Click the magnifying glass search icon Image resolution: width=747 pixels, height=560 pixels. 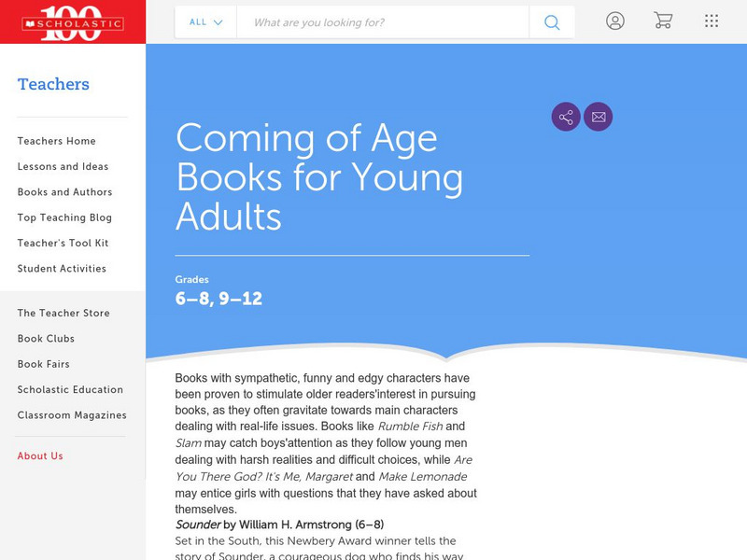[x=552, y=22]
